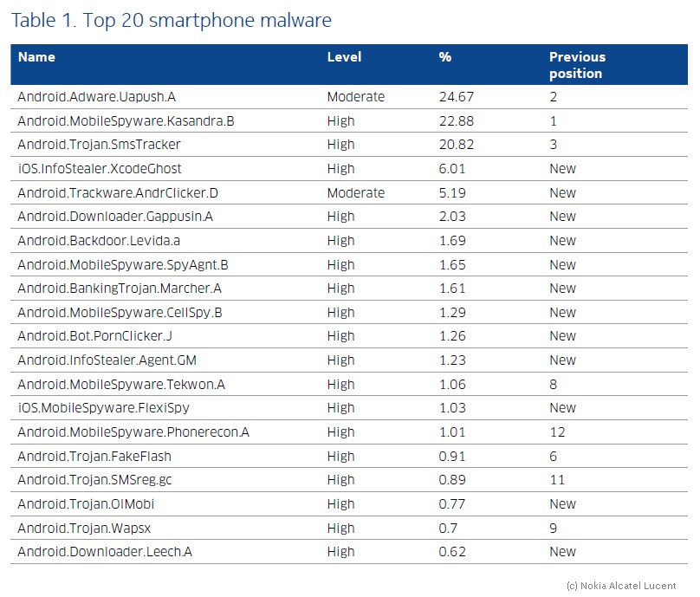Click Android.Trackware.AndrClicker.D entry

(118, 193)
